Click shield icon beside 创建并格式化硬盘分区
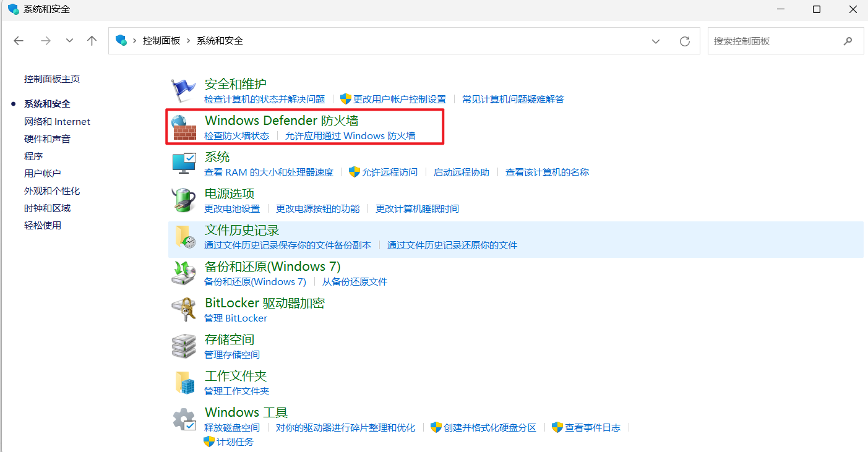 point(436,427)
